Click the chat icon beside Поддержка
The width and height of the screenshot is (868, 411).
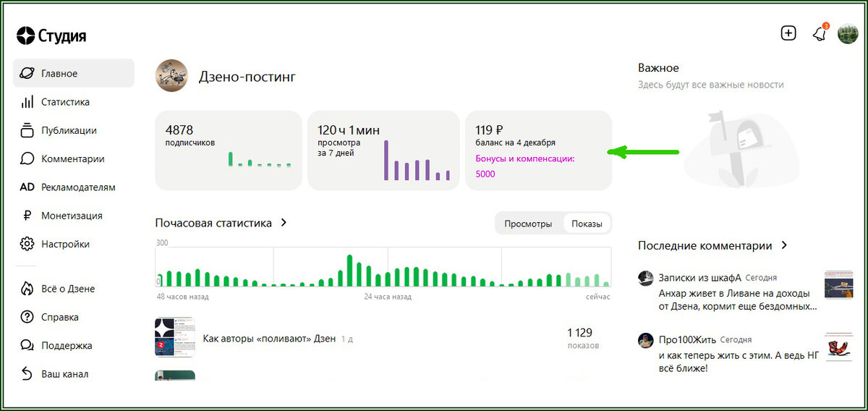(x=27, y=345)
